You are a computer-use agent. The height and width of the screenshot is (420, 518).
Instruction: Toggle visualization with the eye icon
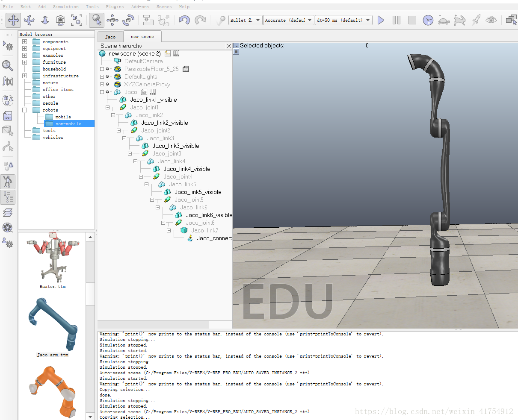pyautogui.click(x=491, y=20)
